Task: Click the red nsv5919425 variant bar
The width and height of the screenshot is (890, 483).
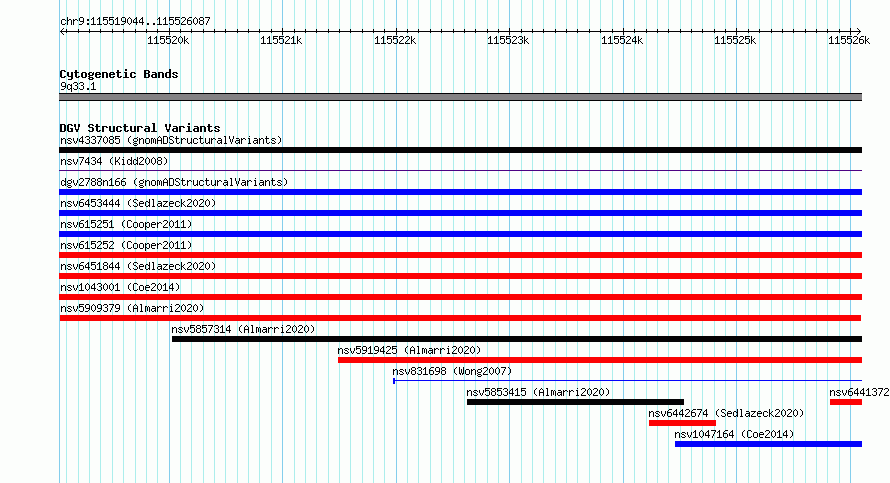Action: pyautogui.click(x=600, y=360)
